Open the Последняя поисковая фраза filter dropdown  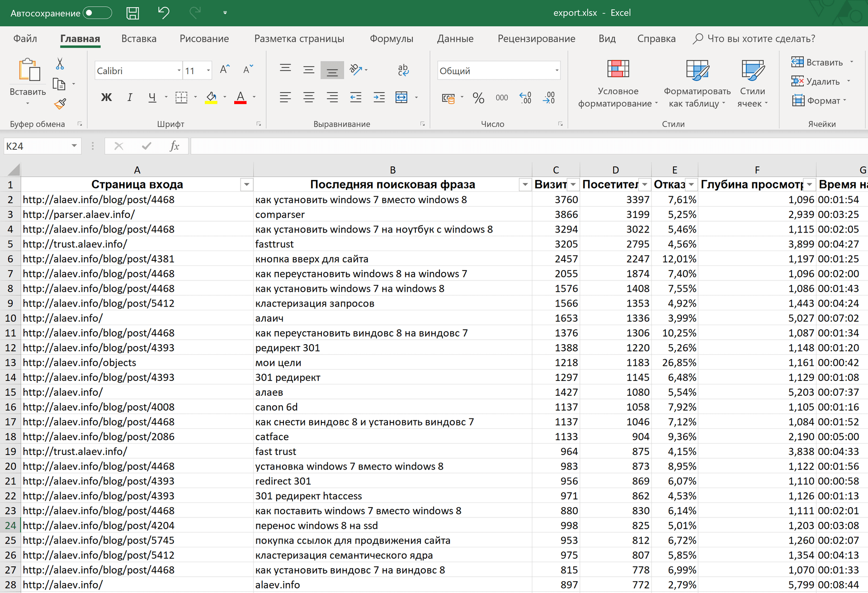525,185
